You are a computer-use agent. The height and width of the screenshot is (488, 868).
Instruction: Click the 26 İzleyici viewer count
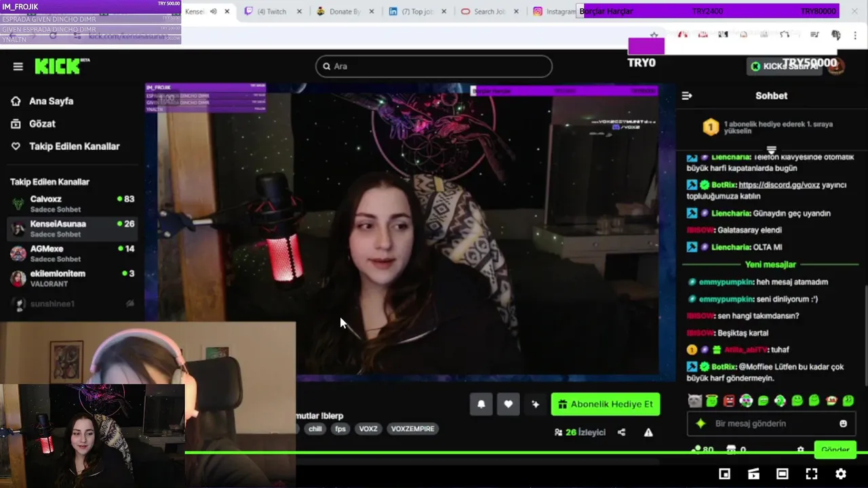(x=580, y=432)
